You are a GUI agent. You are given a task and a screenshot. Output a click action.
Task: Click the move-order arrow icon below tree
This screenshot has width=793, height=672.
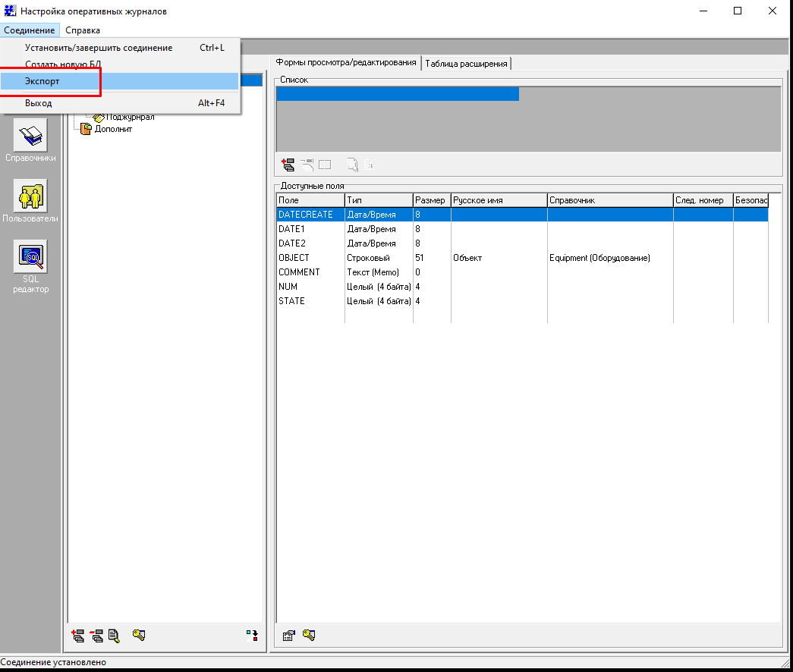tap(252, 636)
